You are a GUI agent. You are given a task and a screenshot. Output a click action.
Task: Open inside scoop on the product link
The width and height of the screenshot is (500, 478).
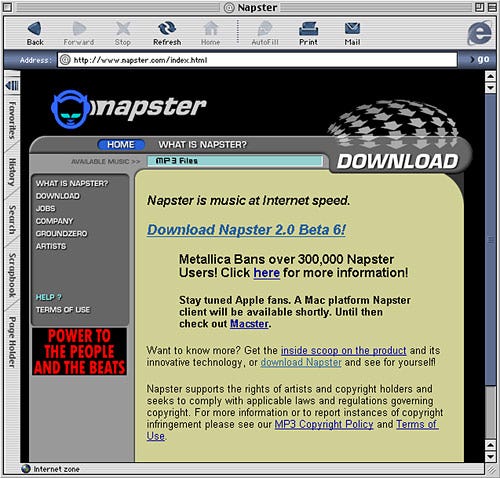[343, 350]
